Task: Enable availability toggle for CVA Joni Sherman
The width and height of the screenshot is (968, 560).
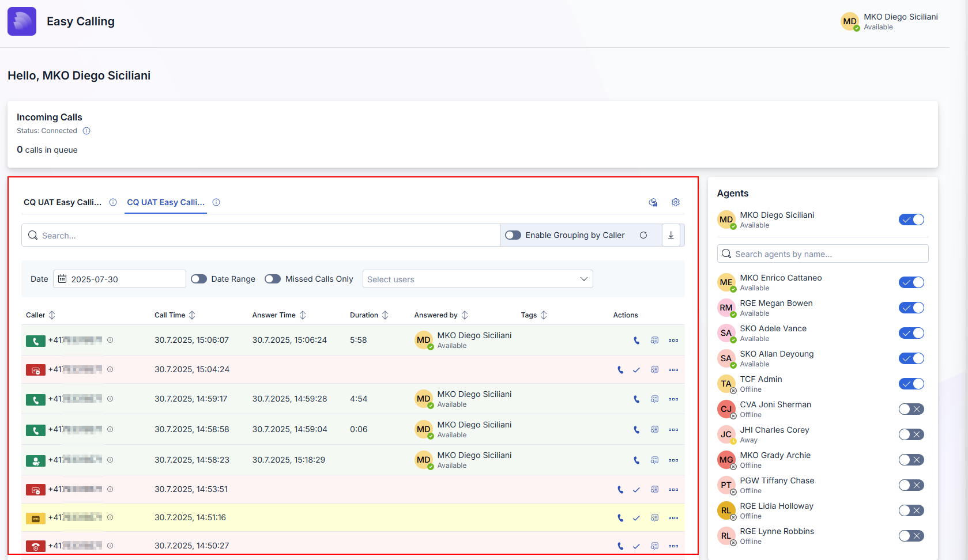Action: (x=911, y=409)
